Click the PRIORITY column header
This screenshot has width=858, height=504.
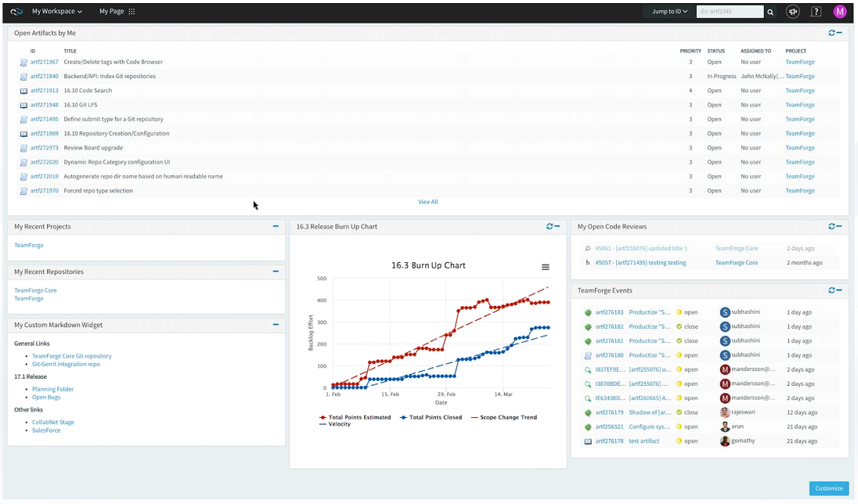(690, 51)
